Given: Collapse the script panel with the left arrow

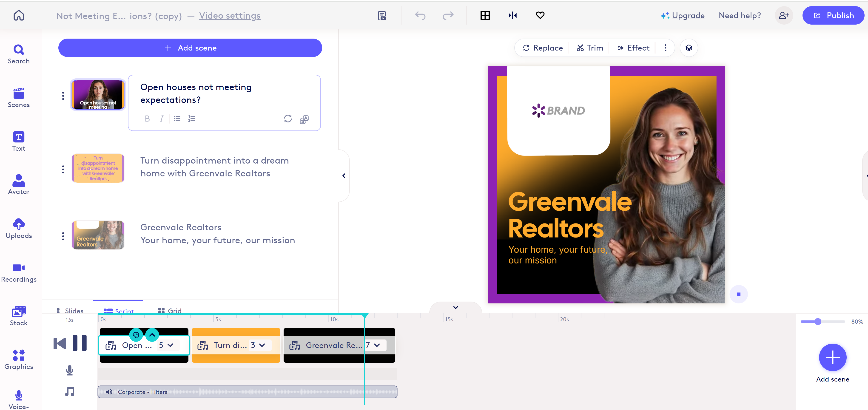Looking at the screenshot, I should tap(344, 175).
